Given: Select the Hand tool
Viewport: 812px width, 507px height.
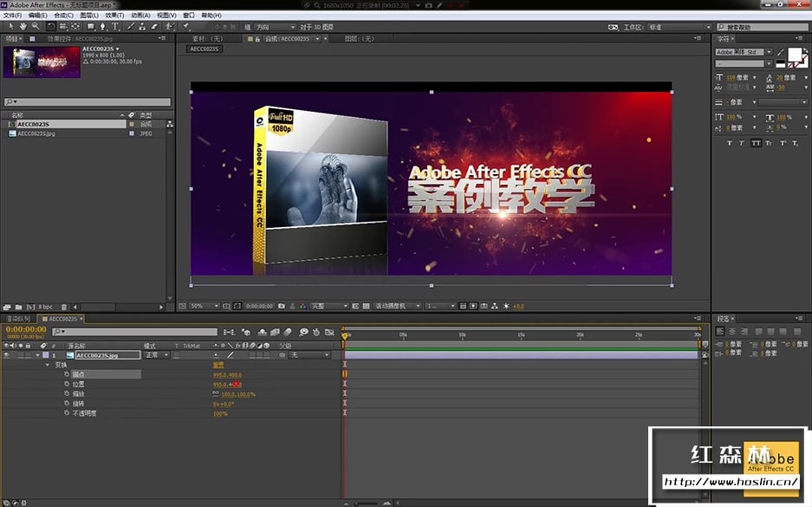Looking at the screenshot, I should [23, 26].
